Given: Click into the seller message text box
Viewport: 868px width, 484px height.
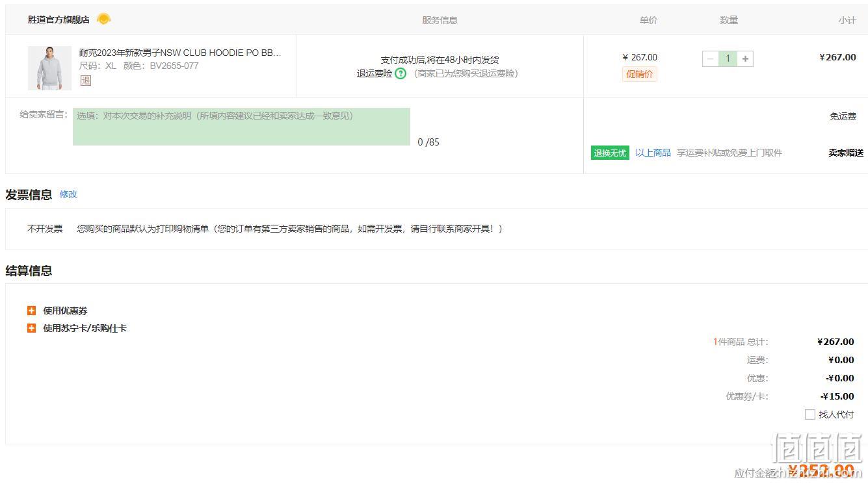Looking at the screenshot, I should (241, 127).
